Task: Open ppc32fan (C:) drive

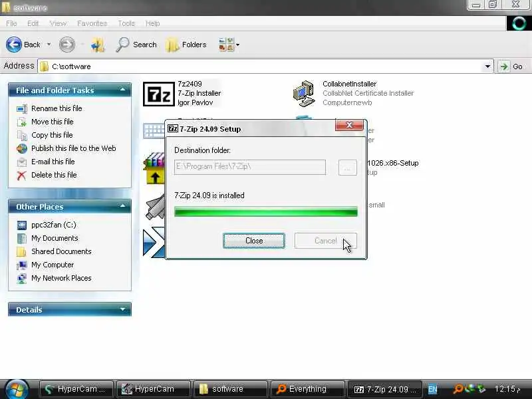Action: pyautogui.click(x=54, y=225)
